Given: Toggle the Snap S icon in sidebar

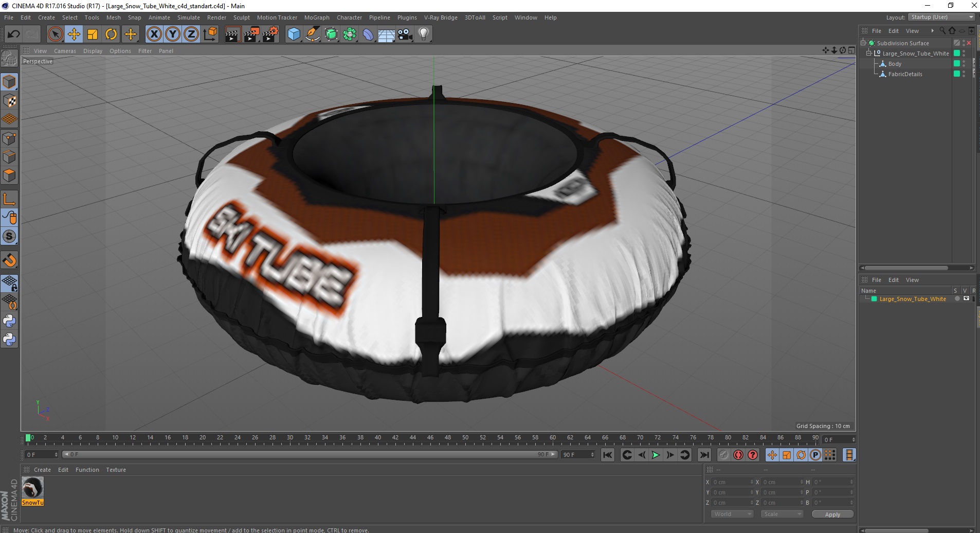Looking at the screenshot, I should [x=9, y=237].
